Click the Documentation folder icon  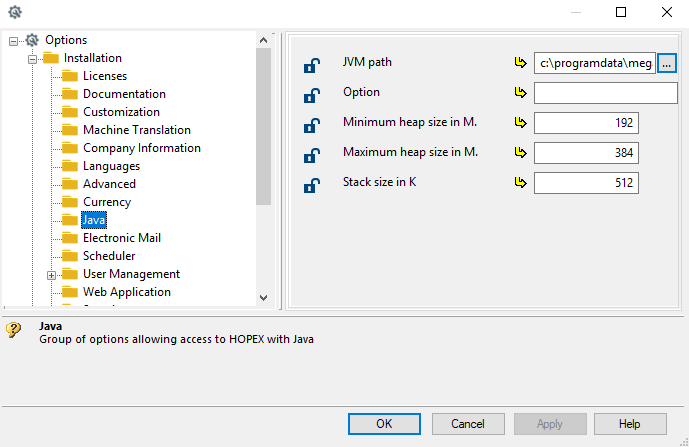click(x=70, y=94)
